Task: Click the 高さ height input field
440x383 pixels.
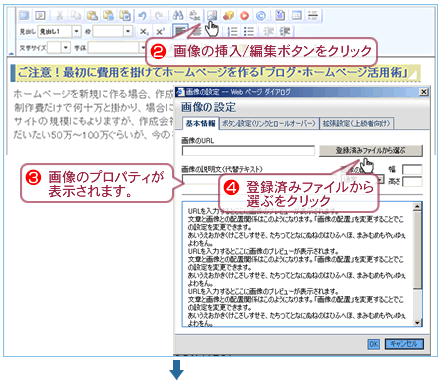Action: (x=412, y=182)
